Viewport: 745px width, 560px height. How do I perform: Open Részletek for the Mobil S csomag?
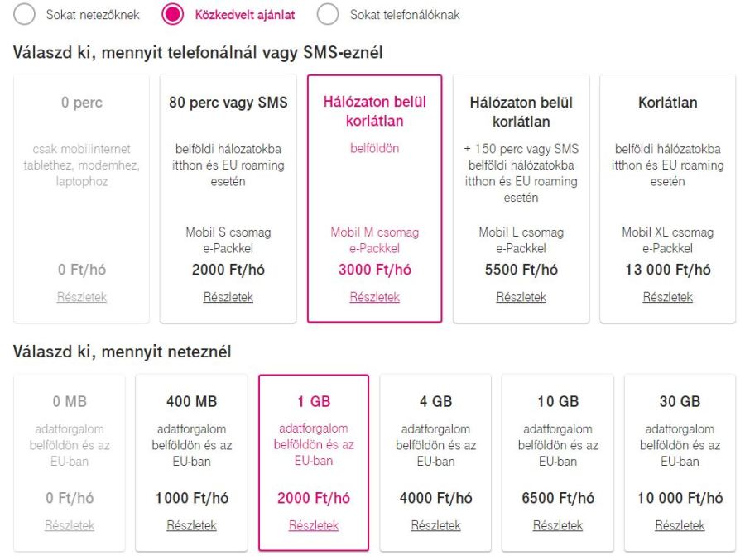(228, 297)
